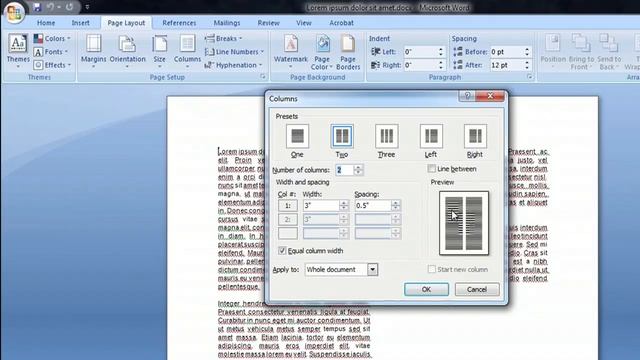Image resolution: width=640 pixels, height=360 pixels.
Task: Open Watermark gallery
Action: [x=291, y=51]
